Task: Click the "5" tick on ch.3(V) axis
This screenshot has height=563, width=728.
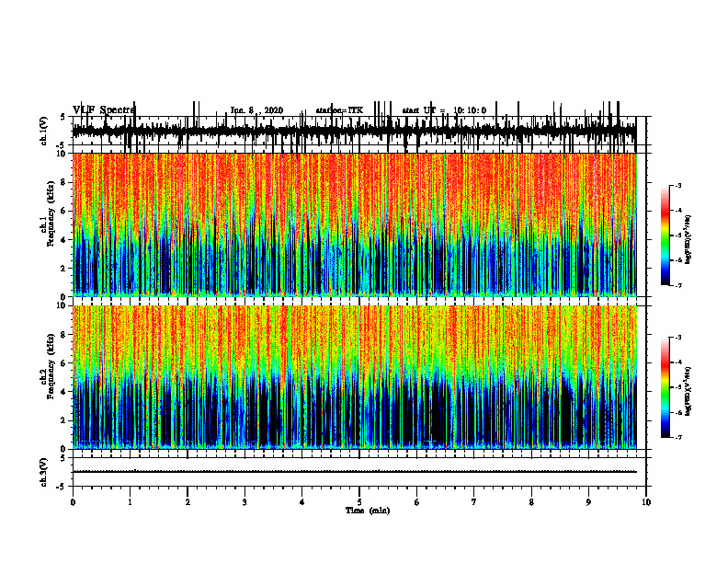Action: click(x=63, y=457)
